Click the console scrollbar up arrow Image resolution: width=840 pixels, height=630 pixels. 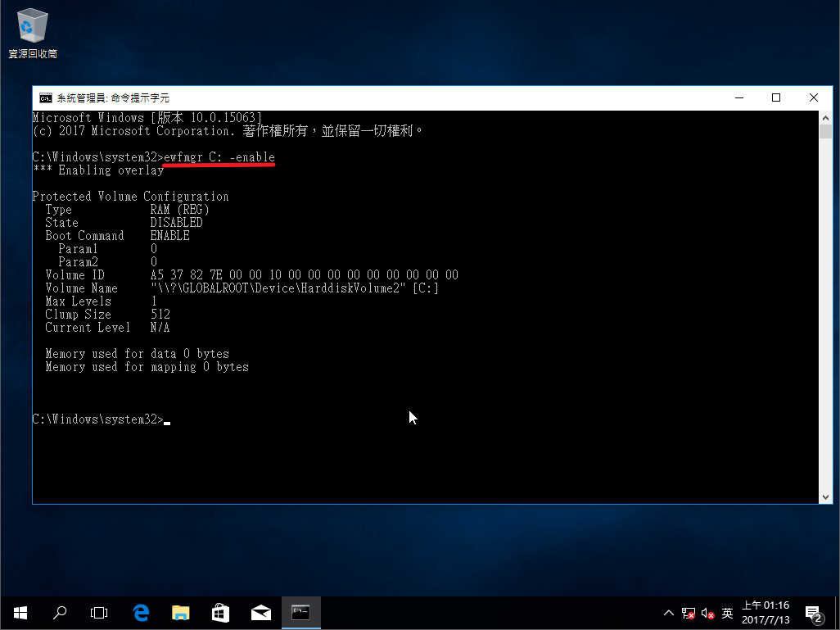pos(825,118)
